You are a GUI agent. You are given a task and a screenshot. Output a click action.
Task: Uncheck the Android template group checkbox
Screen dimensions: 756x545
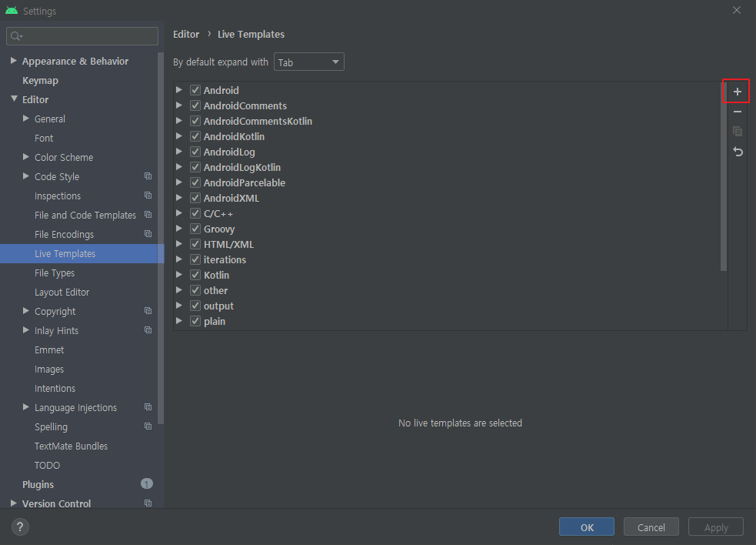pyautogui.click(x=195, y=90)
